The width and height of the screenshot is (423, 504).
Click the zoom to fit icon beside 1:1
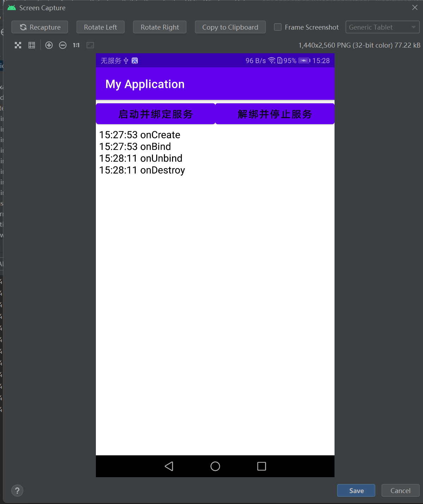(x=90, y=45)
